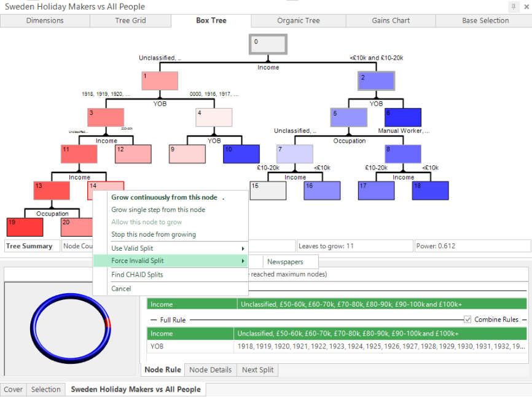Select the pale pink node 4
532x397 pixels.
point(215,117)
